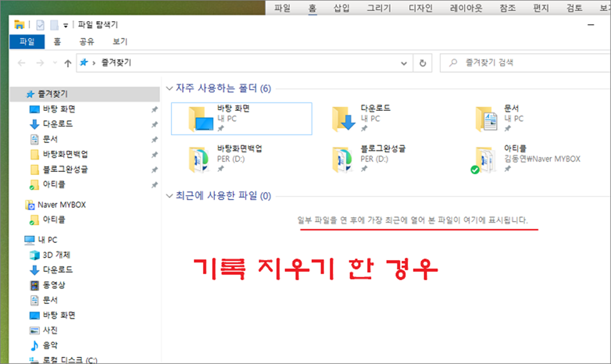Click 레이아웃 tab in the background window

pos(466,8)
